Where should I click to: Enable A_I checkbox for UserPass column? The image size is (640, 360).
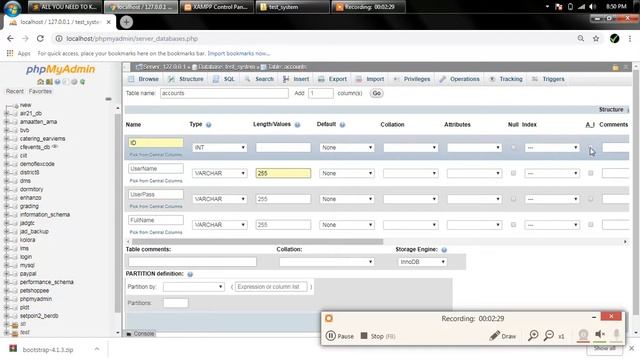pos(591,199)
